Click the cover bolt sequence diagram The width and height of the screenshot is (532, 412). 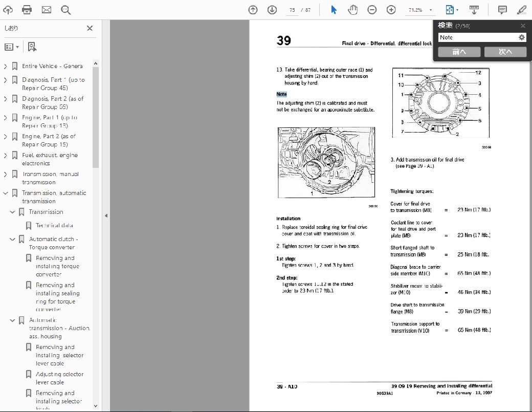tap(441, 102)
